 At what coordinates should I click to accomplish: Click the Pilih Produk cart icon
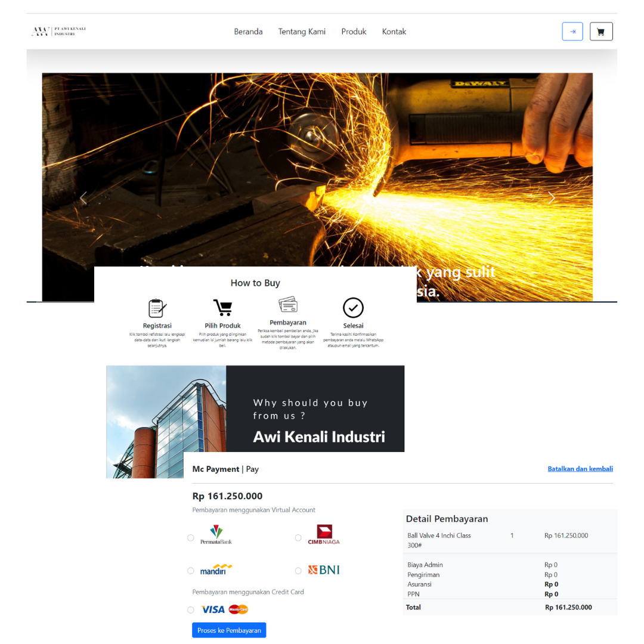point(222,308)
